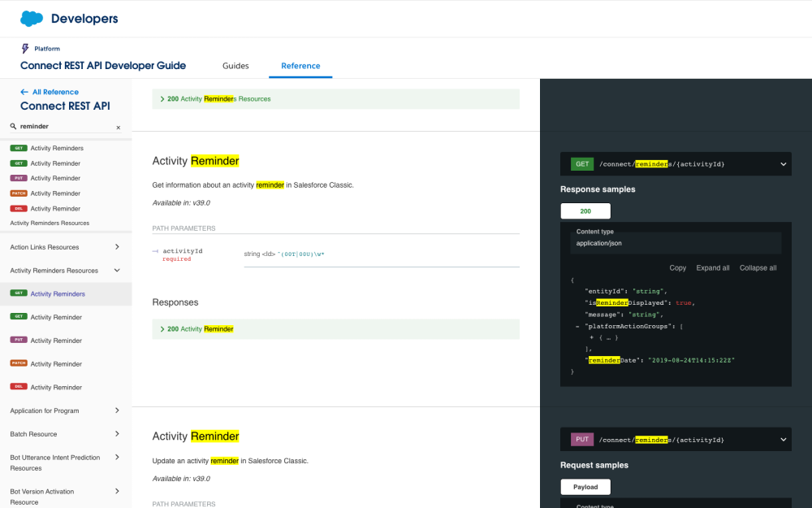
Task: Click the Response samples heading
Action: (x=598, y=189)
